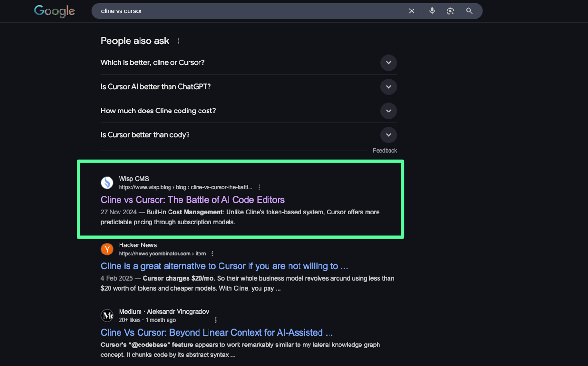Viewport: 588px width, 366px height.
Task: Click the magnifying glass search icon
Action: coord(469,11)
